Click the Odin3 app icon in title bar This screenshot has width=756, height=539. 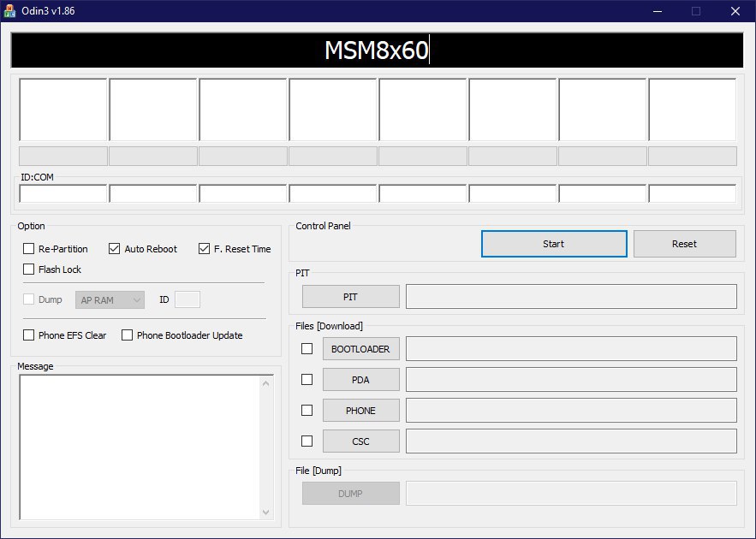9,10
